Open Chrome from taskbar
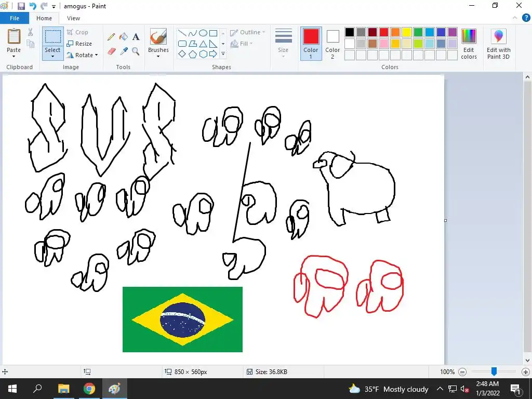532x399 pixels. coord(89,389)
